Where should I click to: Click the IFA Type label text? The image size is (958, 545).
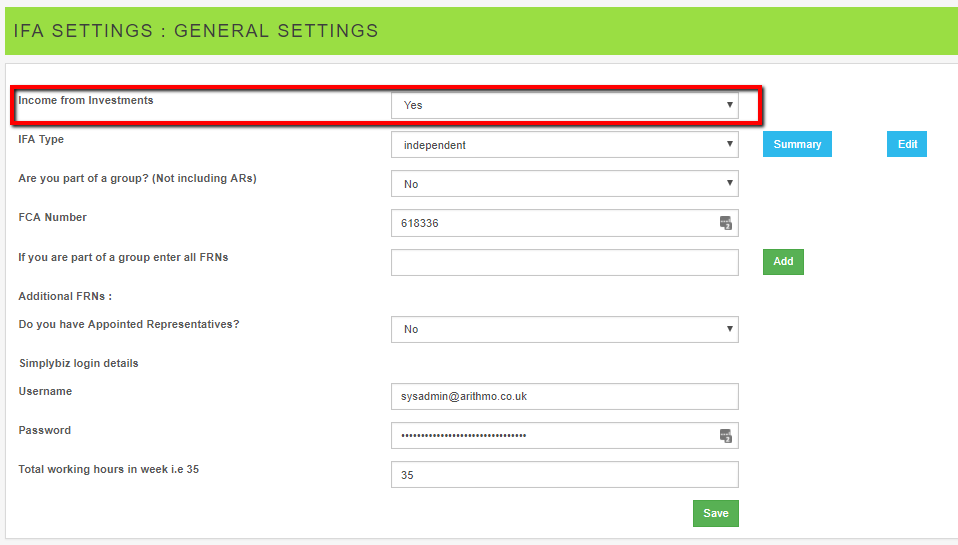[x=41, y=139]
